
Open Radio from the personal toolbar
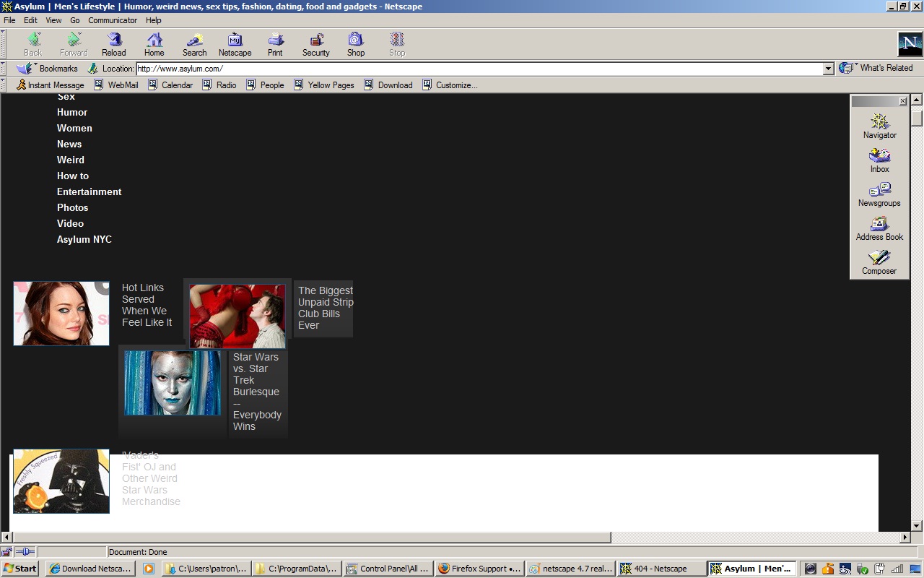[x=219, y=85]
